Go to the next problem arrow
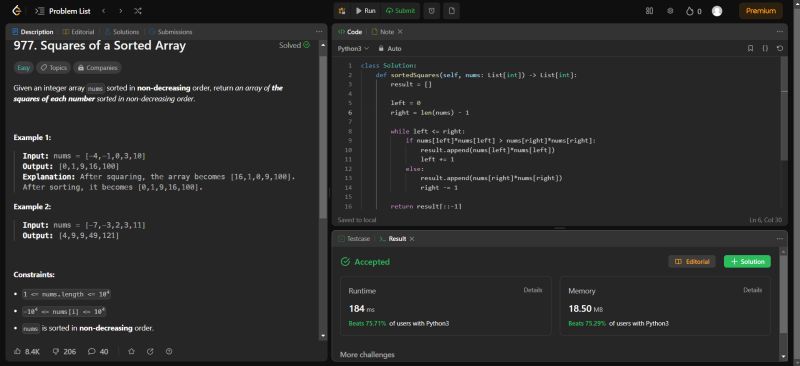The height and width of the screenshot is (366, 800). click(x=120, y=11)
